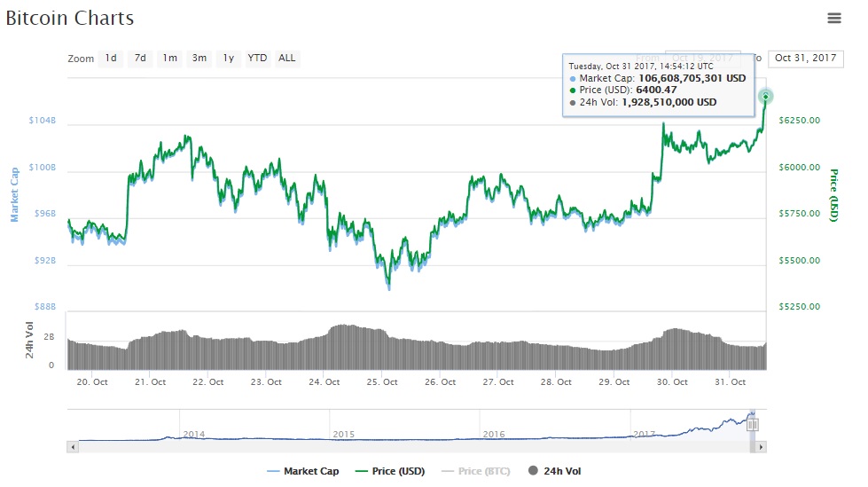Enable the Price (BTC) series in legend

click(476, 471)
